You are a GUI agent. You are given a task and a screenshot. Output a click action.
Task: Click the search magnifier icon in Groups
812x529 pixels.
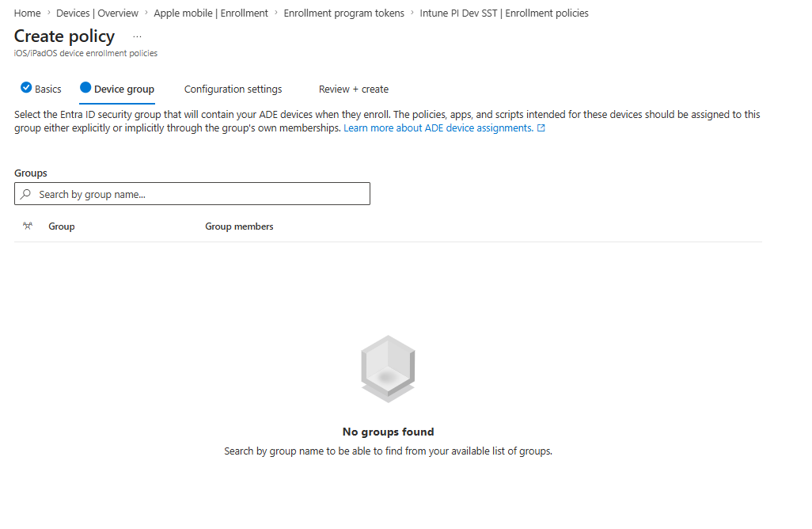pyautogui.click(x=25, y=194)
